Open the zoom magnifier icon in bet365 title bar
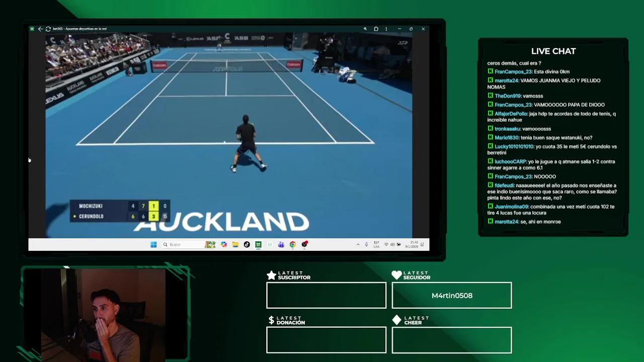The width and height of the screenshot is (644, 362). 365,29
